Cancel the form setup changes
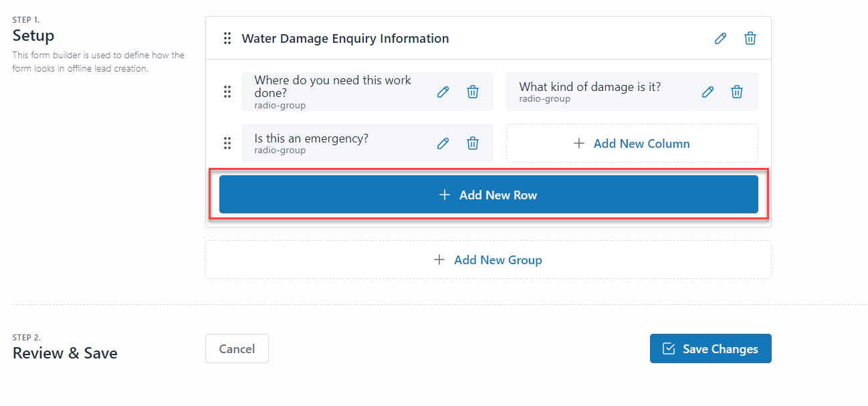 tap(237, 348)
